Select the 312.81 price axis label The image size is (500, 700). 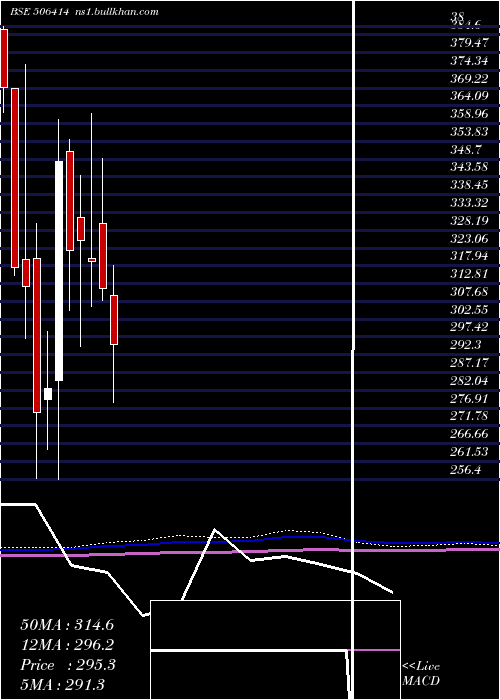tap(469, 274)
